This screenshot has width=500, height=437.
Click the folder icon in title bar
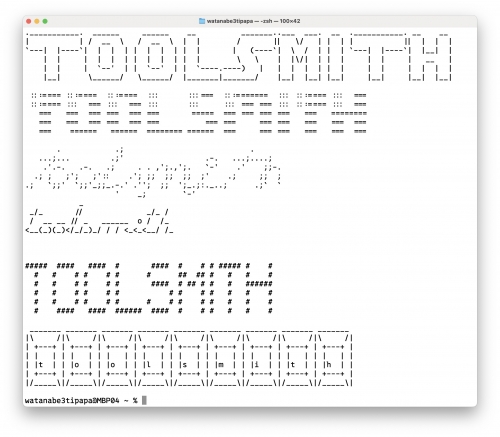pyautogui.click(x=202, y=21)
